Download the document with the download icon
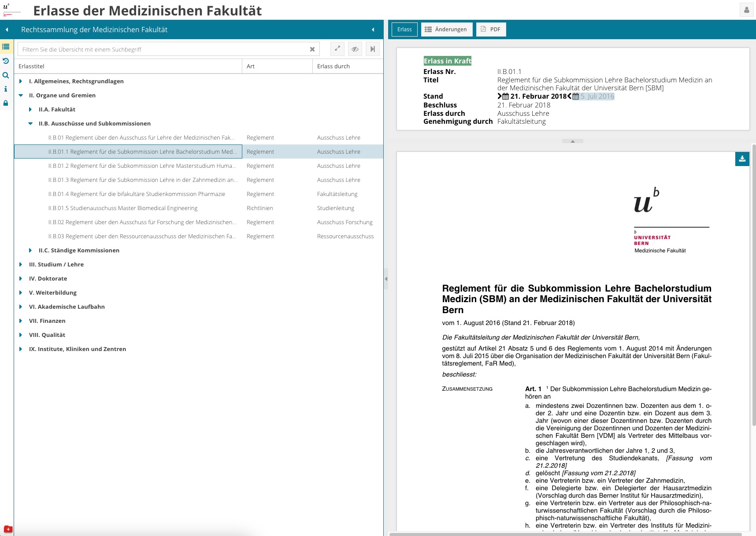Viewport: 756px width, 536px height. click(x=742, y=159)
